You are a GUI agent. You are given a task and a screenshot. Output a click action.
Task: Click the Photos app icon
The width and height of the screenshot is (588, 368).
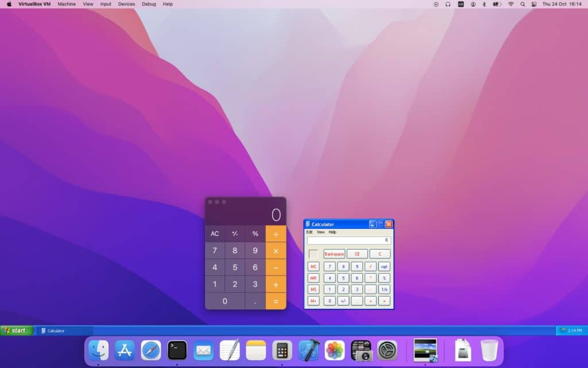(x=335, y=350)
